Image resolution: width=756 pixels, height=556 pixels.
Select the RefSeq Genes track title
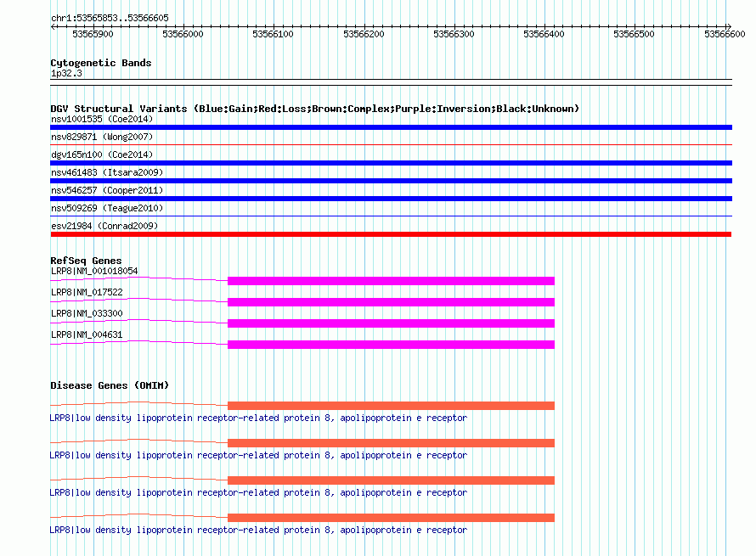click(86, 261)
